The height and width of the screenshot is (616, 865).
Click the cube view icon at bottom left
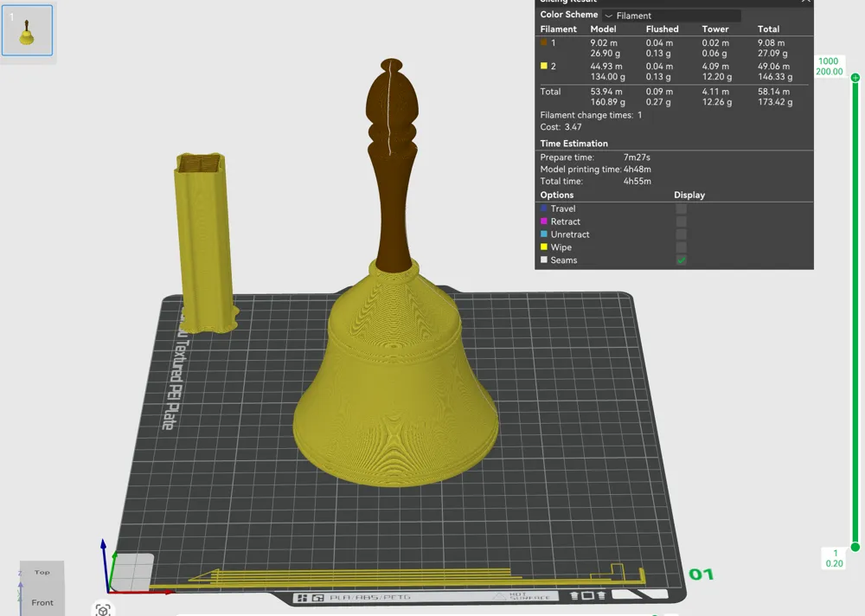[x=103, y=610]
